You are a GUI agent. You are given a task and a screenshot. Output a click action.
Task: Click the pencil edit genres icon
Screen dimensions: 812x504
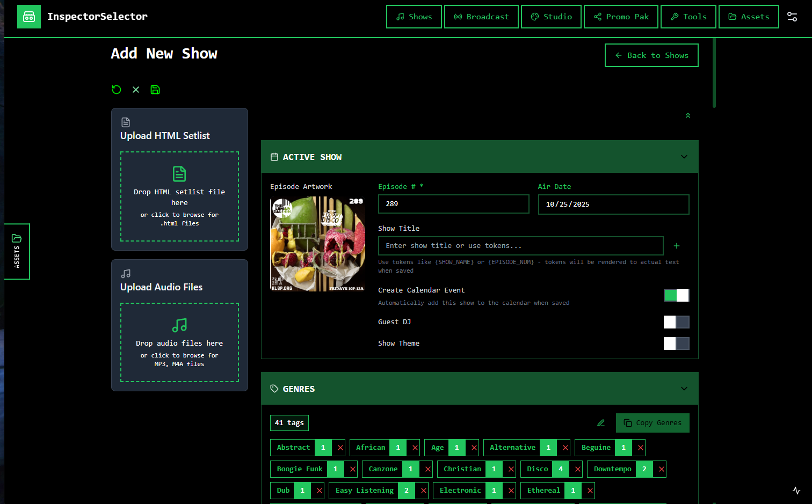601,423
